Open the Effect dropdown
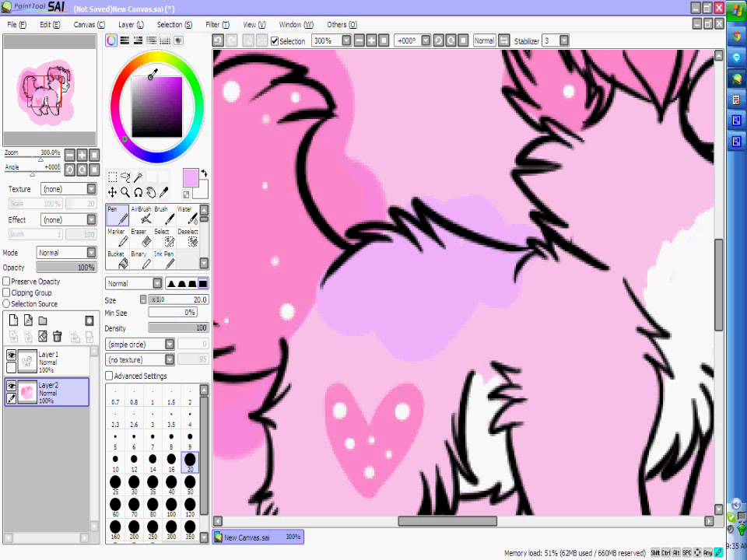Image resolution: width=747 pixels, height=560 pixels. 92,219
